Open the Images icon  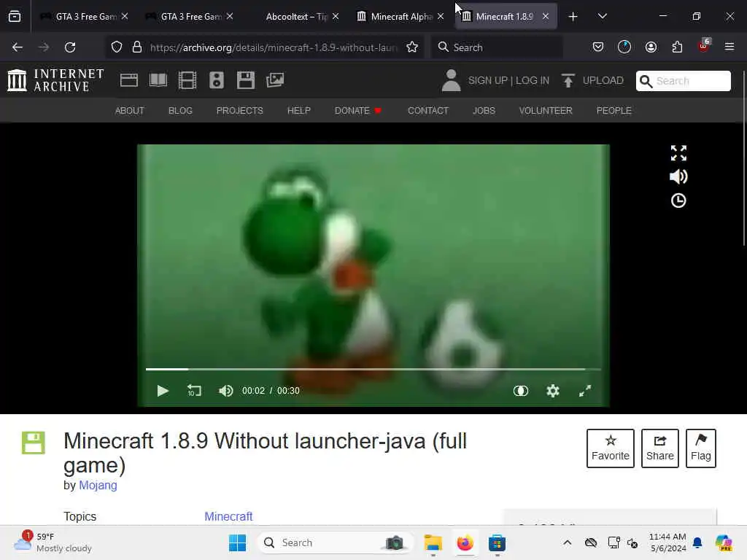click(x=275, y=80)
